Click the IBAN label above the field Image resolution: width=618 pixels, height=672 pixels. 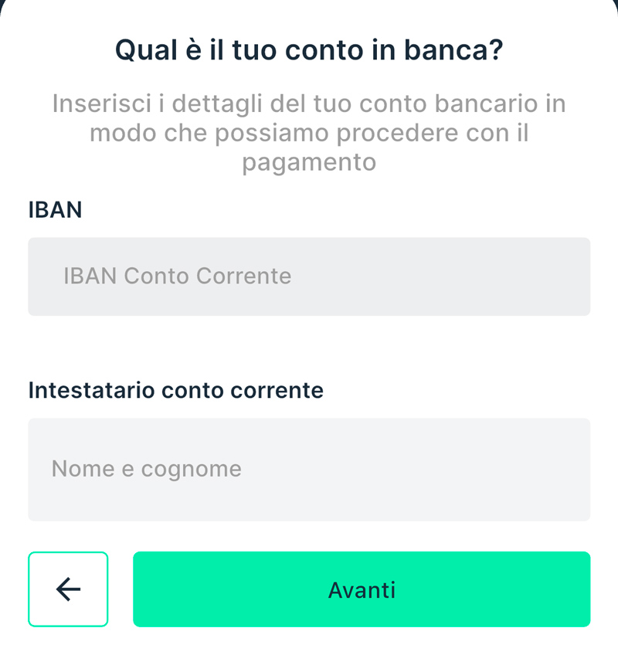(x=55, y=209)
